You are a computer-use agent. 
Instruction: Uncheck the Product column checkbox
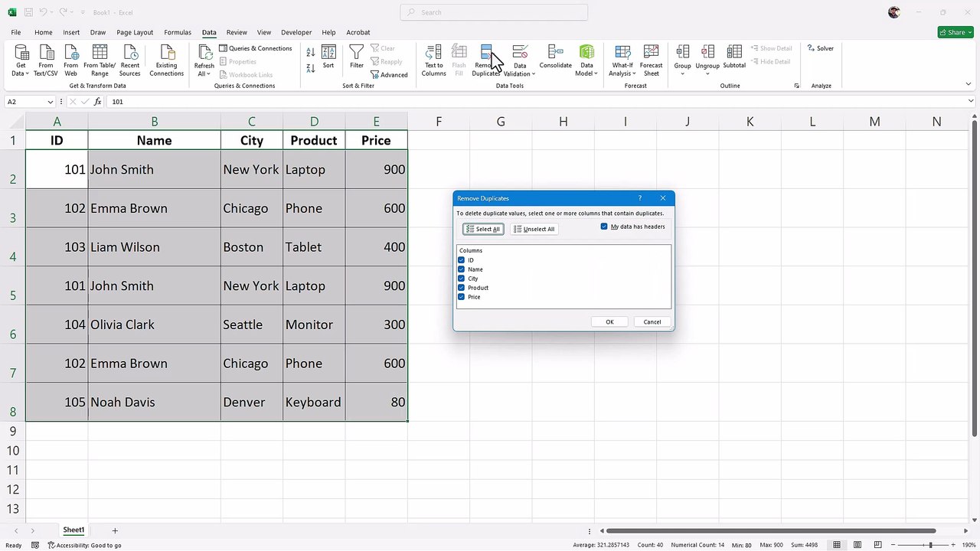point(461,288)
